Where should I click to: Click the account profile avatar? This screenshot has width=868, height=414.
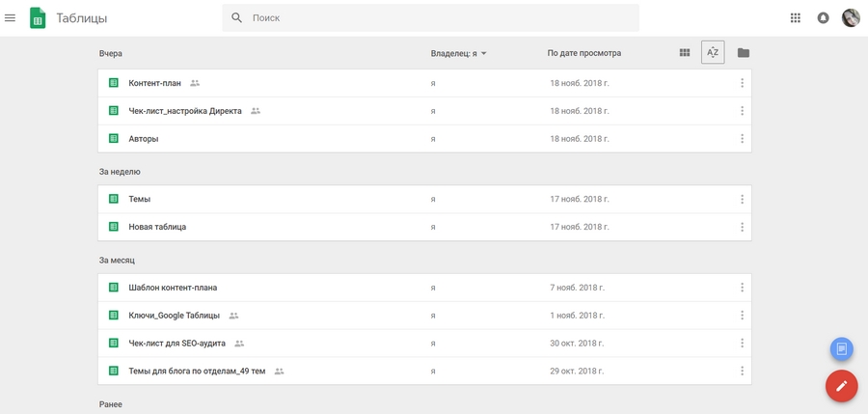[x=851, y=17]
